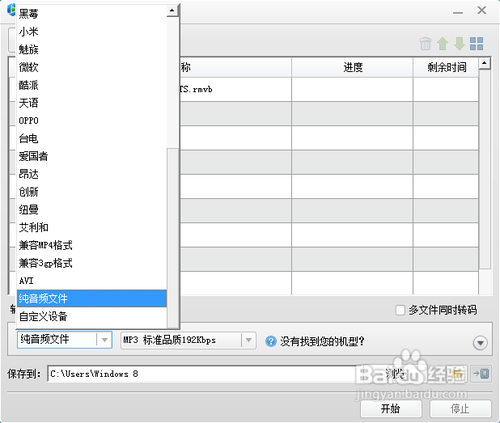
Task: Minimize the converter window
Action: 458,12
